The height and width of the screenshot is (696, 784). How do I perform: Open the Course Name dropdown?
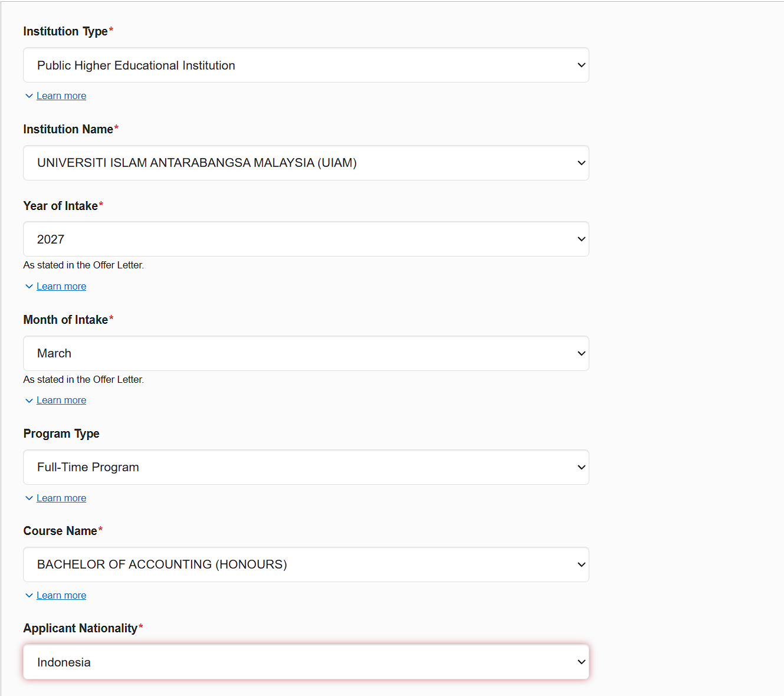click(306, 564)
